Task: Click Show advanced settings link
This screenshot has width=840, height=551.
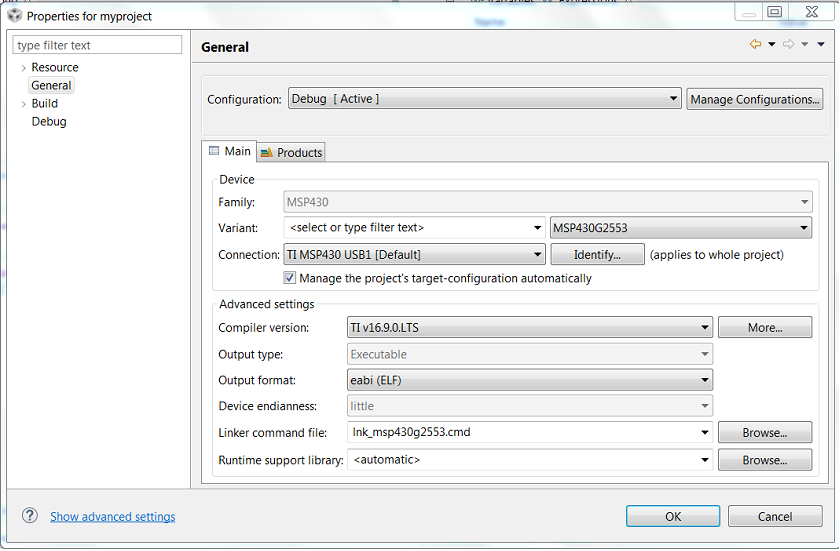Action: pos(112,516)
